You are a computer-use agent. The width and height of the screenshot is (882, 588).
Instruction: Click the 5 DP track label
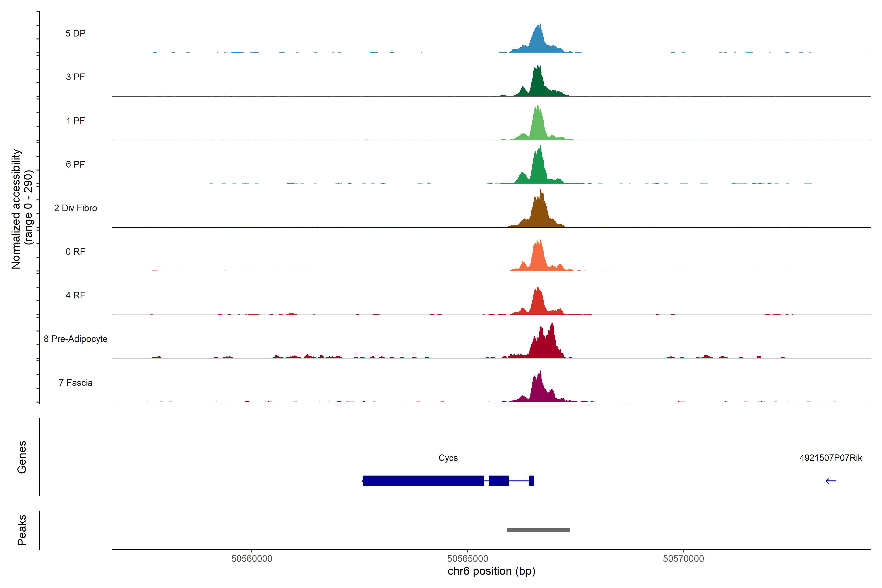[75, 33]
